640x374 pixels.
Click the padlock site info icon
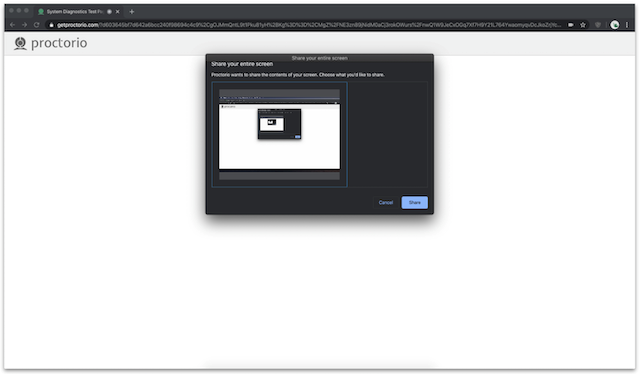pos(51,25)
